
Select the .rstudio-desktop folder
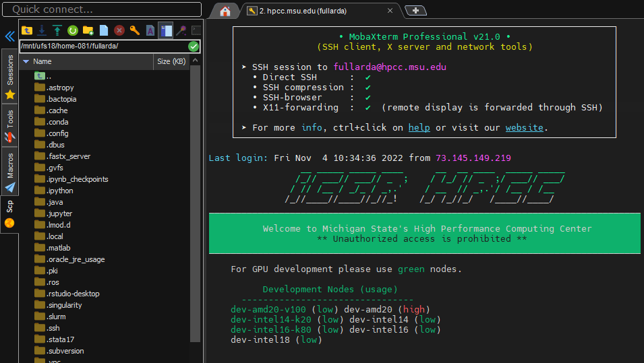click(67, 294)
